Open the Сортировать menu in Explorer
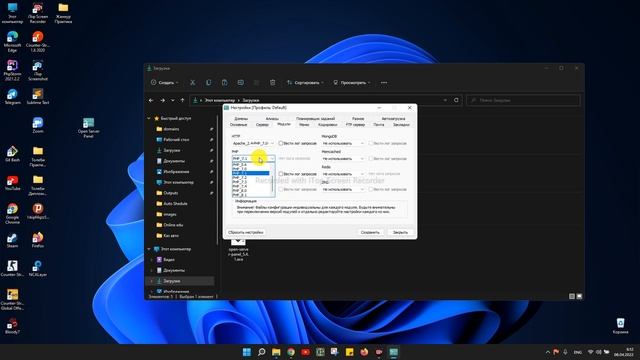 [x=305, y=82]
